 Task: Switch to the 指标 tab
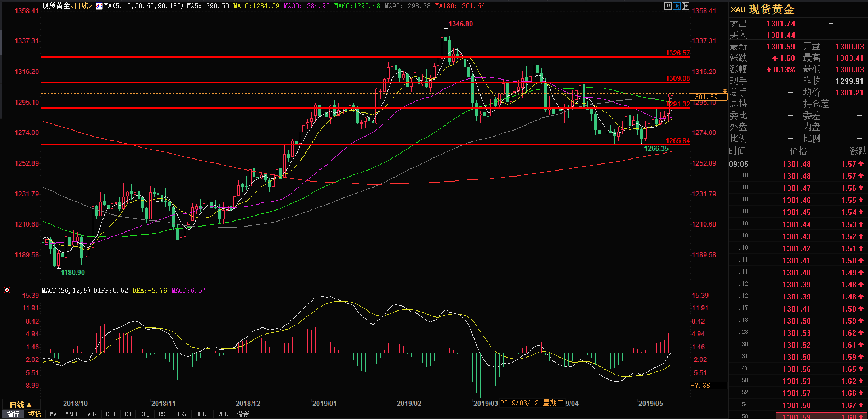coord(13,414)
